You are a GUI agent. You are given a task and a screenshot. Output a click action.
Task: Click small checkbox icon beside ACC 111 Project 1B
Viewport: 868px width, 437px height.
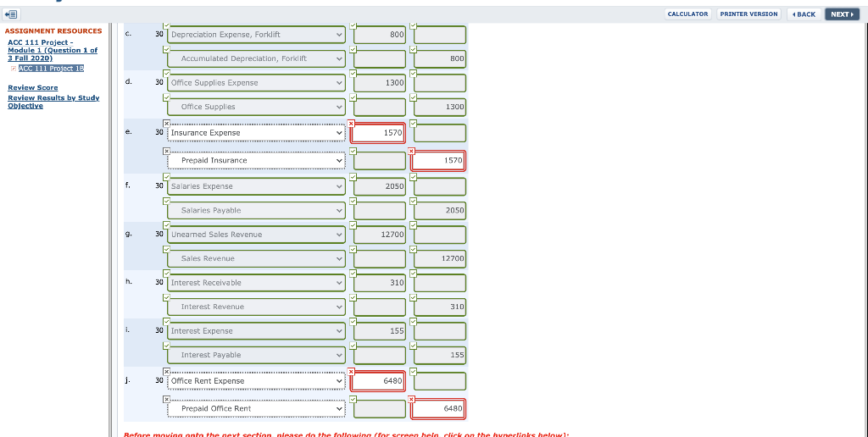pos(14,69)
